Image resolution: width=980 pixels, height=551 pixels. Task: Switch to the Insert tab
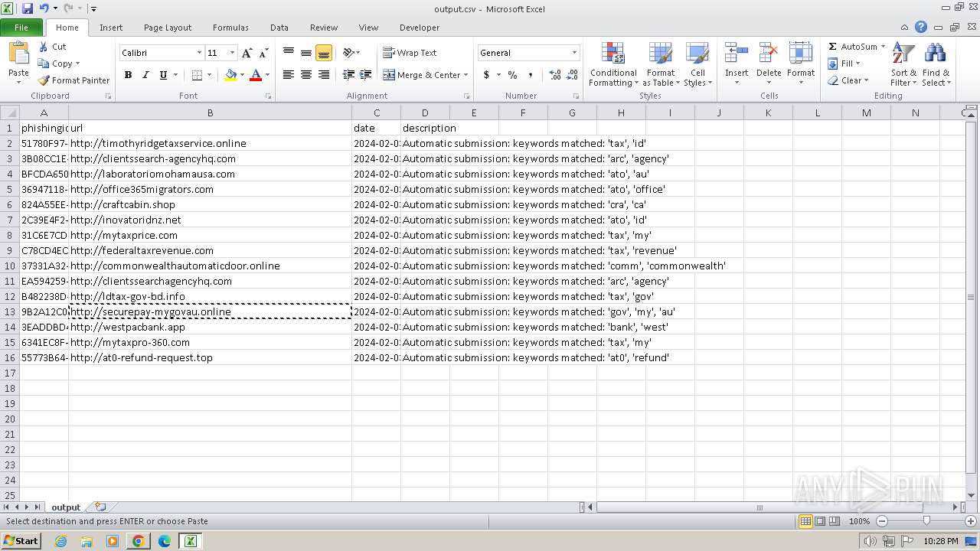click(x=111, y=28)
